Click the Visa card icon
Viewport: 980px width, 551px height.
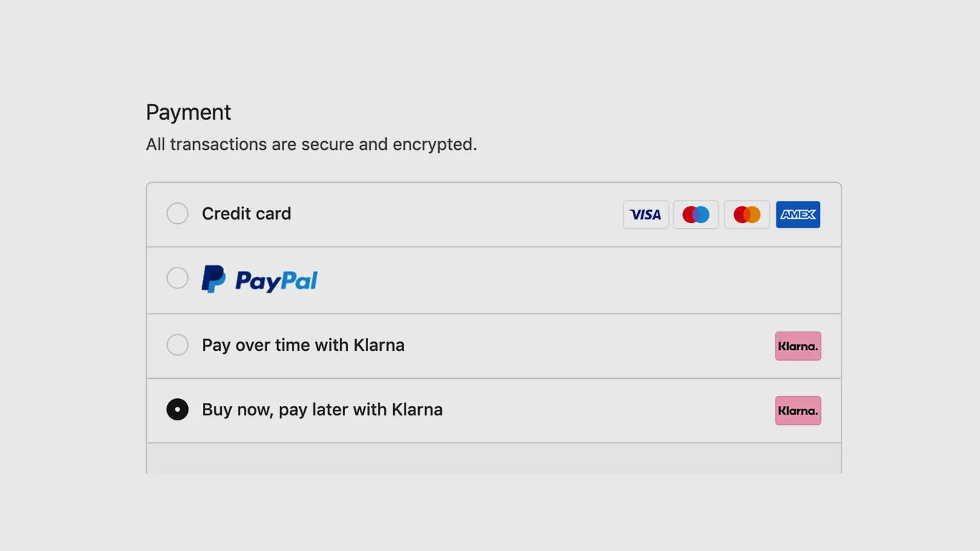tap(646, 215)
